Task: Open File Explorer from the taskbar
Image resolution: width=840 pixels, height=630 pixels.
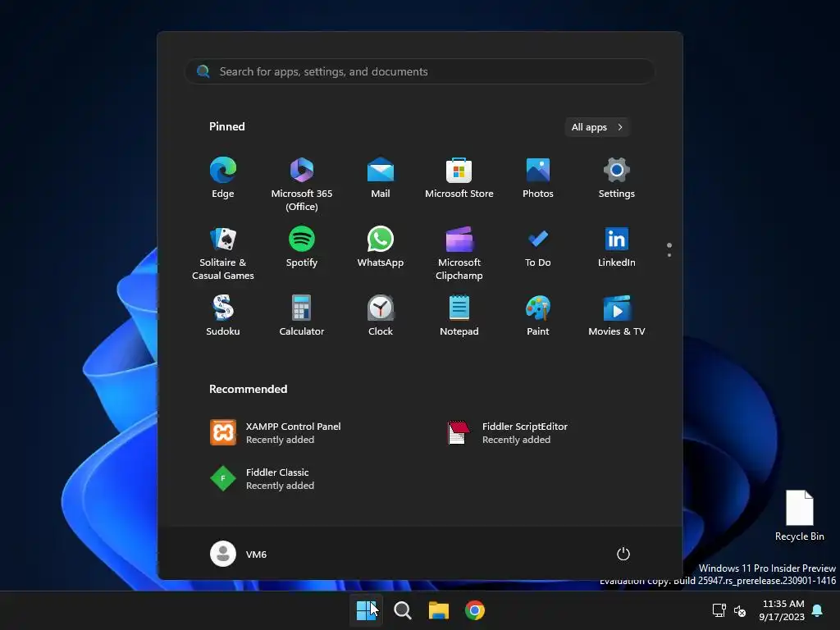Action: tap(439, 610)
